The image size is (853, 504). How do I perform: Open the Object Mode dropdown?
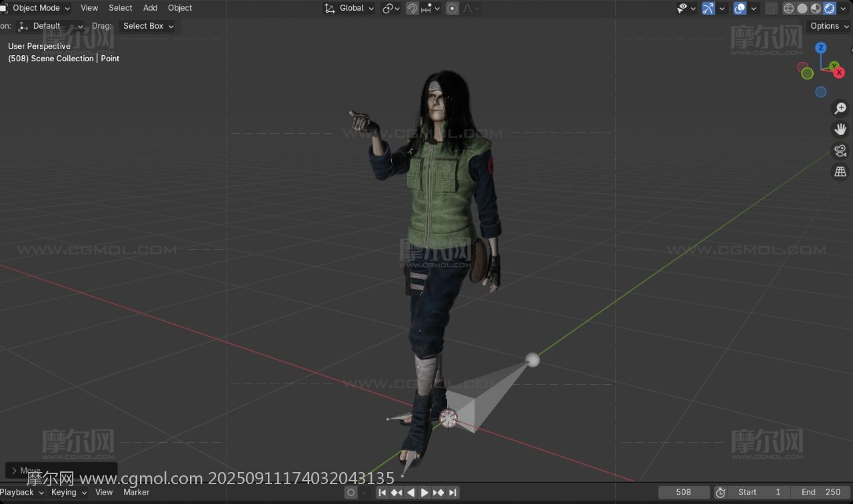click(x=36, y=8)
